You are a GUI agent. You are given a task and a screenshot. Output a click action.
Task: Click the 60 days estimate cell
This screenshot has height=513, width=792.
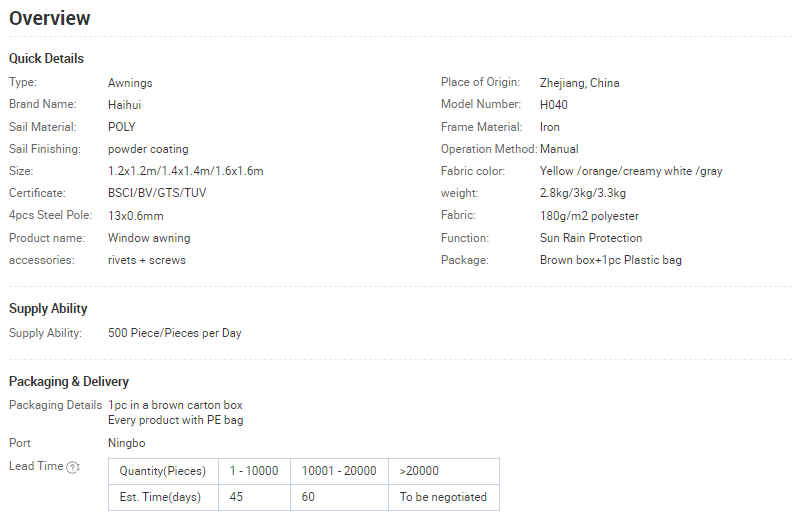[x=308, y=497]
